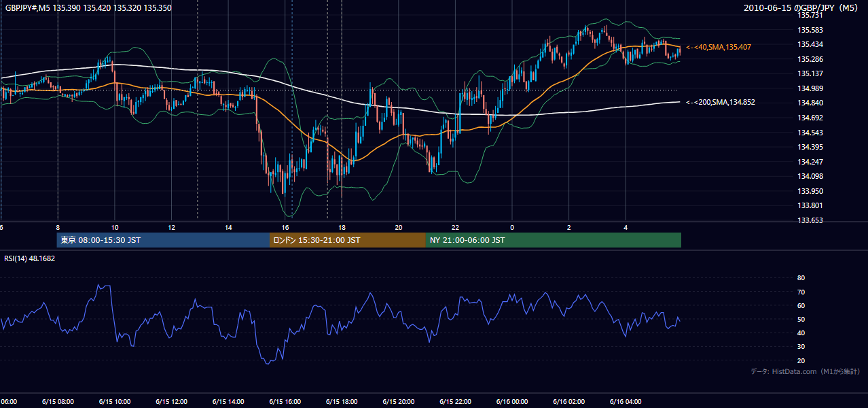868x408 pixels.
Task: Click the 6/15 16:00 time label
Action: [x=285, y=402]
